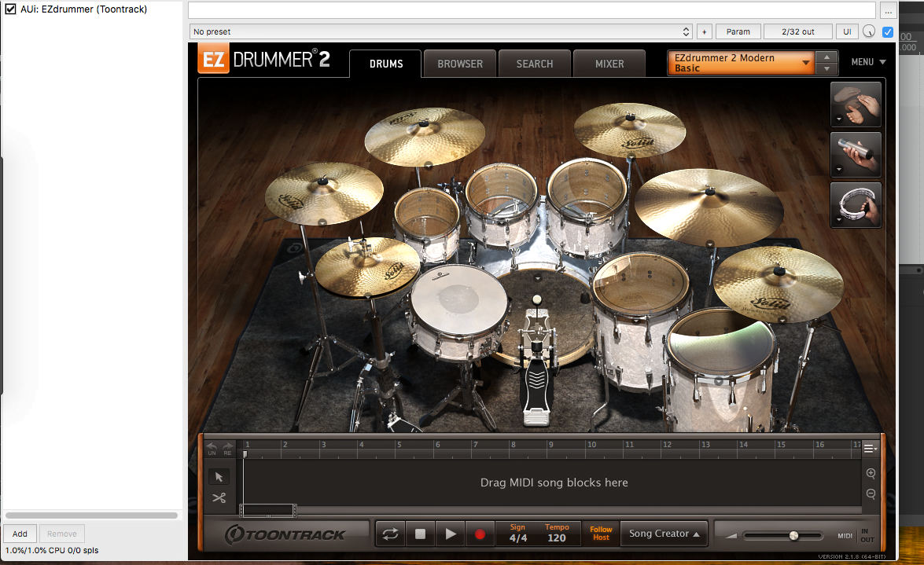The width and height of the screenshot is (924, 565).
Task: Click the tambourine percussion icon
Action: coord(856,205)
